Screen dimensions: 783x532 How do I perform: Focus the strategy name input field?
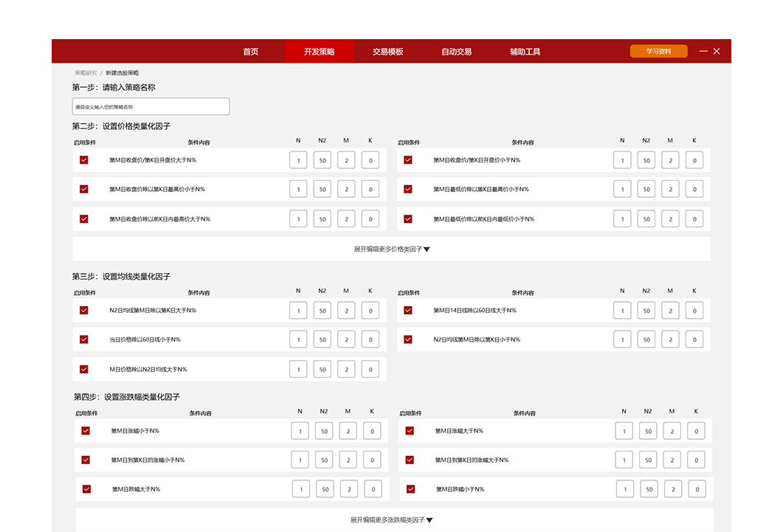151,107
